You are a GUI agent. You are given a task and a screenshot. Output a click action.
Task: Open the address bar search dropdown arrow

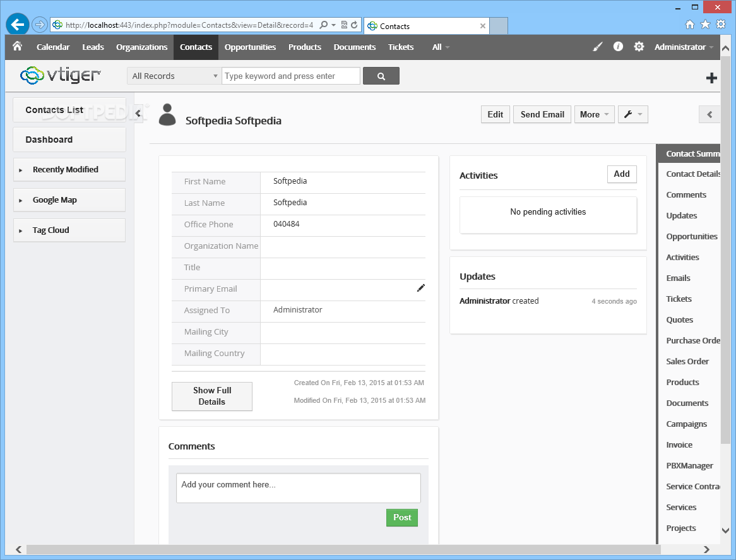[x=334, y=25]
